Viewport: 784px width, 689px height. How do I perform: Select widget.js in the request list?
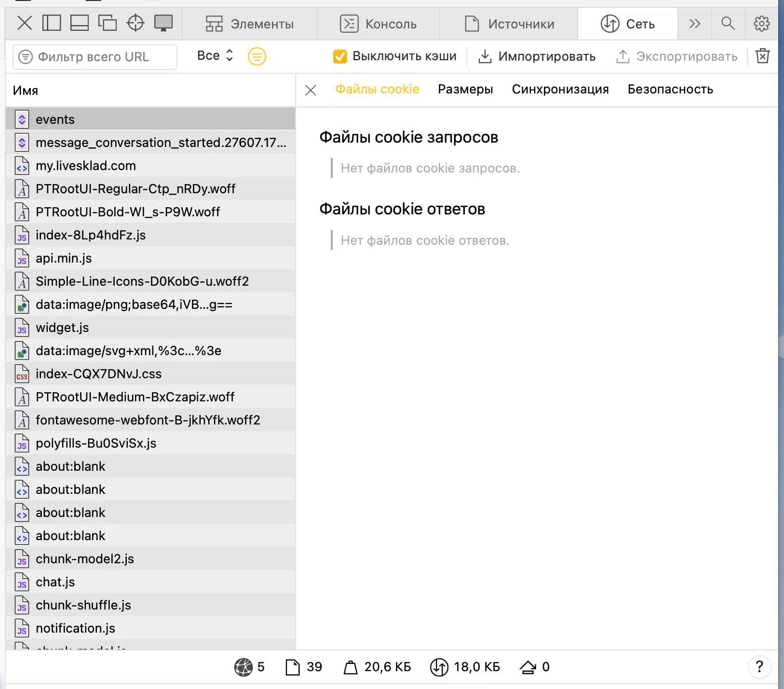pyautogui.click(x=62, y=328)
